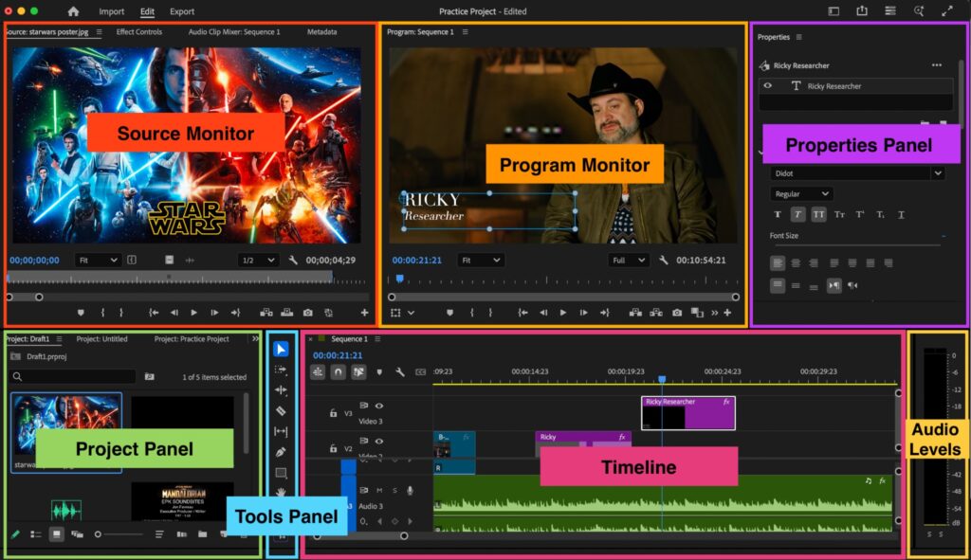This screenshot has width=971, height=560.
Task: Toggle Video 3 track output eye
Action: pos(379,406)
